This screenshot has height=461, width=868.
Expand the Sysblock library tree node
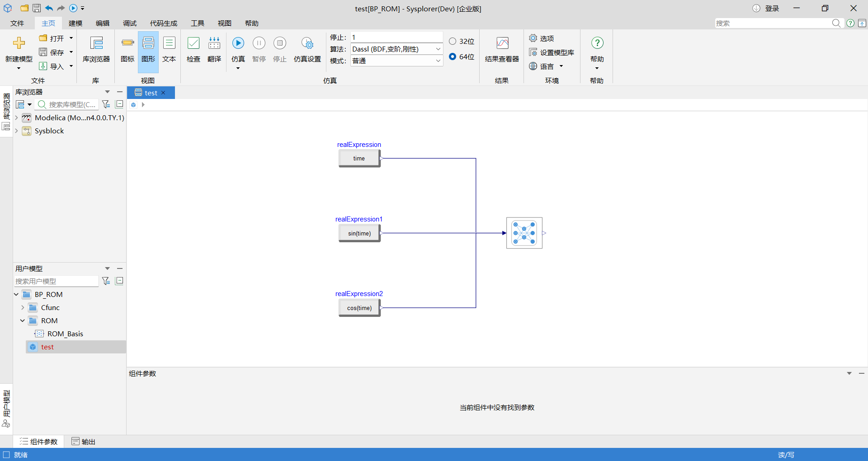coord(17,131)
